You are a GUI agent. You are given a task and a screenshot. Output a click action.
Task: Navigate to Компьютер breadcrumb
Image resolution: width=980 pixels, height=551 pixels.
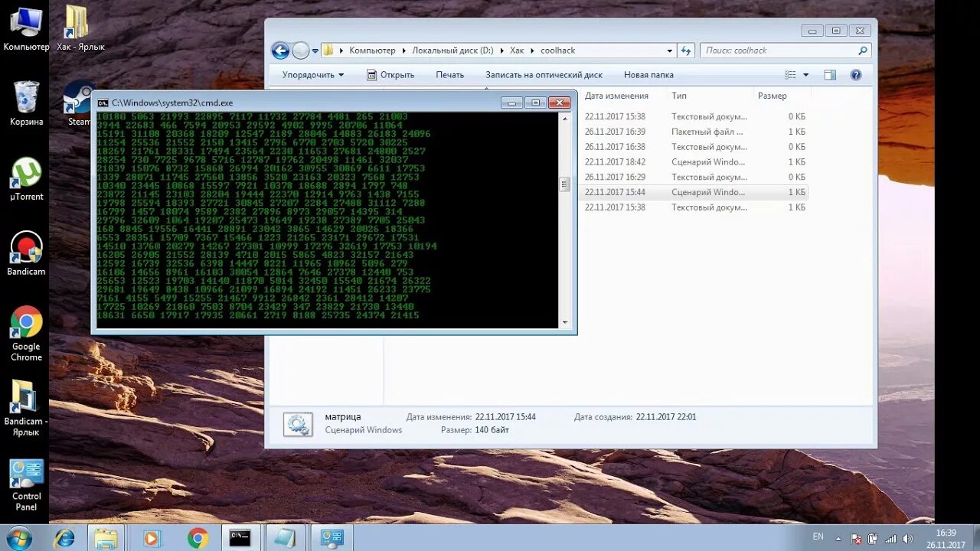[x=372, y=51]
